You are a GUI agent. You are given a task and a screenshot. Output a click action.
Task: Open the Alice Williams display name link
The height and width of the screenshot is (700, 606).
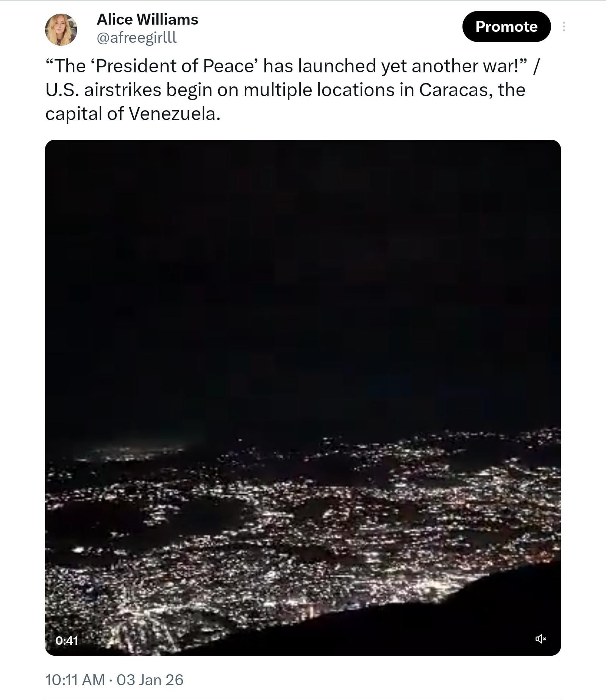(x=147, y=19)
